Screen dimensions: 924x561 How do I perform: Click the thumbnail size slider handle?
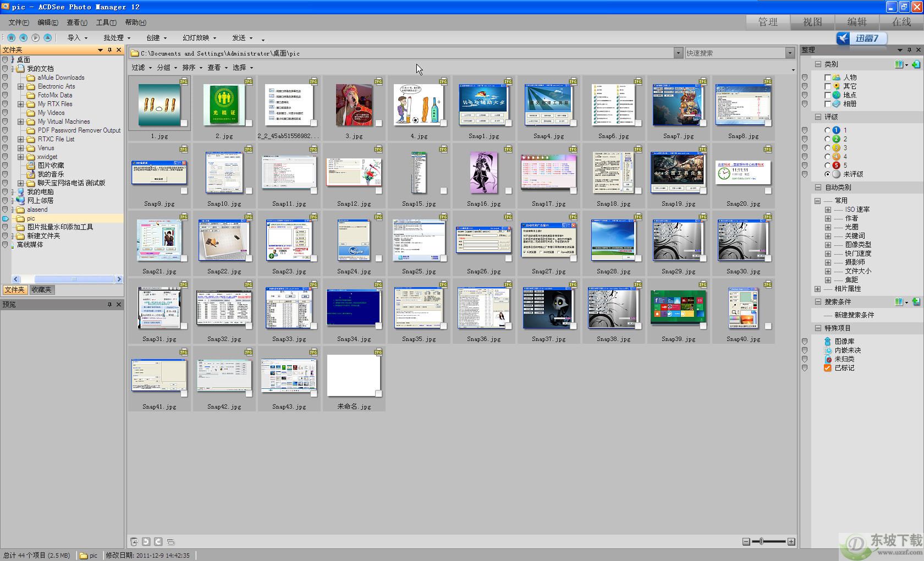761,542
